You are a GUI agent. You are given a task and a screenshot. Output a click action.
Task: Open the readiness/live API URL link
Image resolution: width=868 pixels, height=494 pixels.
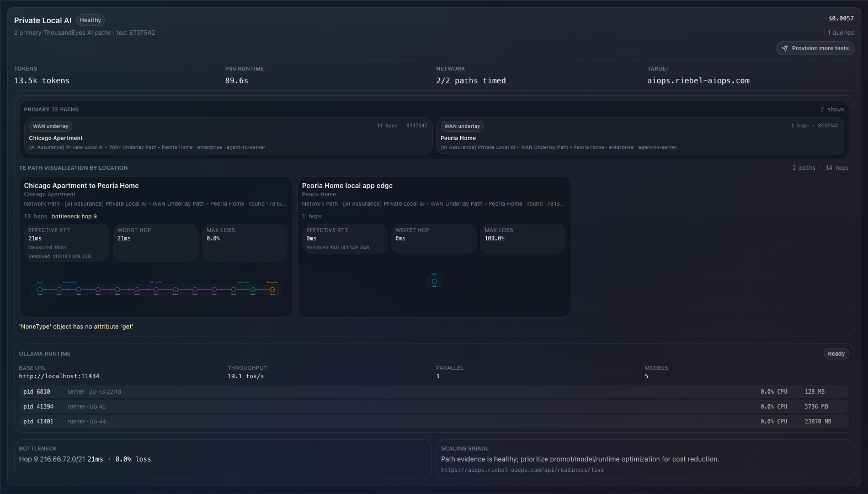pyautogui.click(x=522, y=470)
